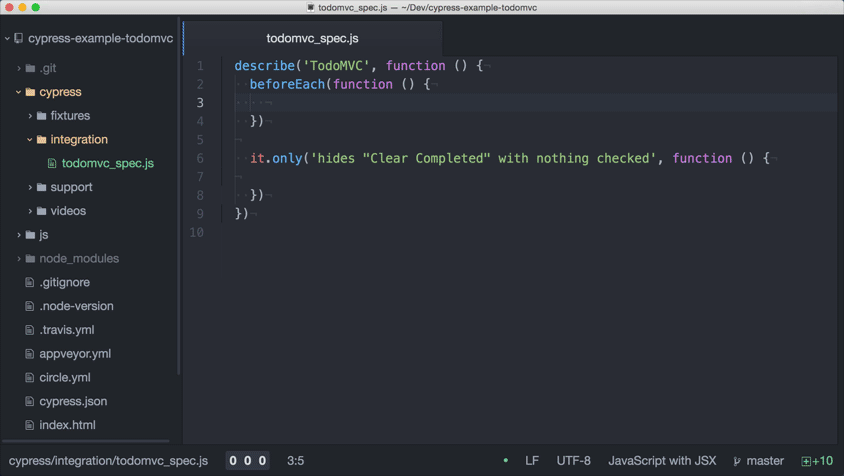The width and height of the screenshot is (844, 476).
Task: Click the js folder icon
Action: 30,235
